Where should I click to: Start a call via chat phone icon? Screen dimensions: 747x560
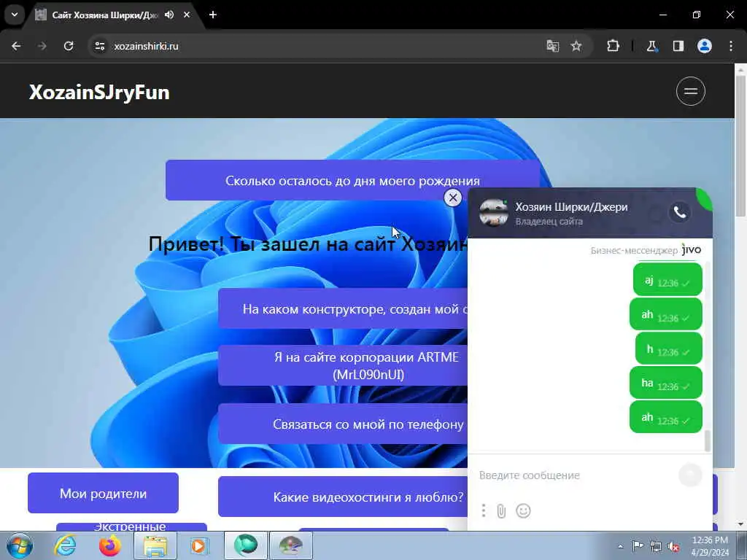pyautogui.click(x=680, y=212)
